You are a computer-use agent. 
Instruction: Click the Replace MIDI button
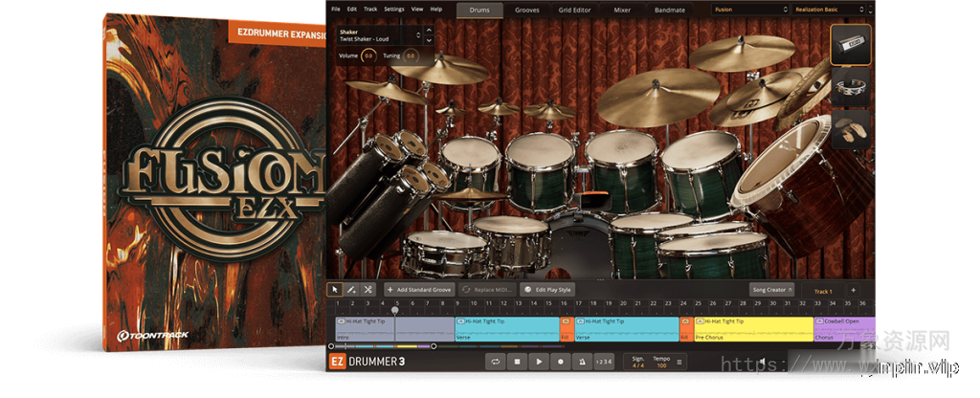click(x=487, y=290)
